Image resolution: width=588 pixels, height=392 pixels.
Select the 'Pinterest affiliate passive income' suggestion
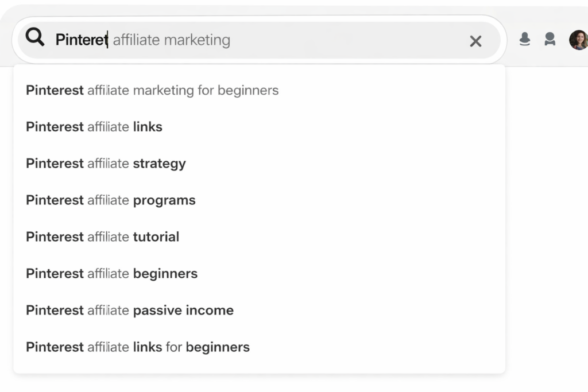point(130,311)
